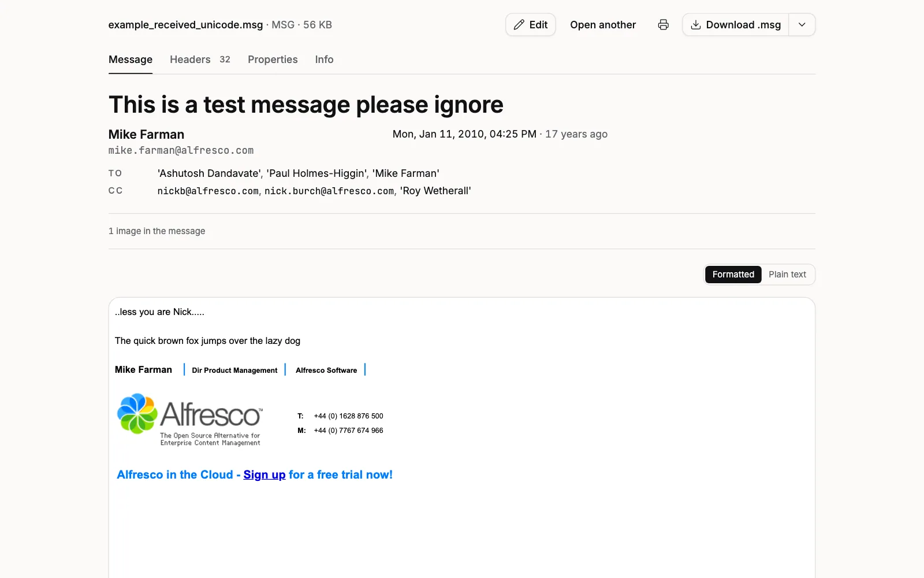Click the Edit button

(x=530, y=25)
